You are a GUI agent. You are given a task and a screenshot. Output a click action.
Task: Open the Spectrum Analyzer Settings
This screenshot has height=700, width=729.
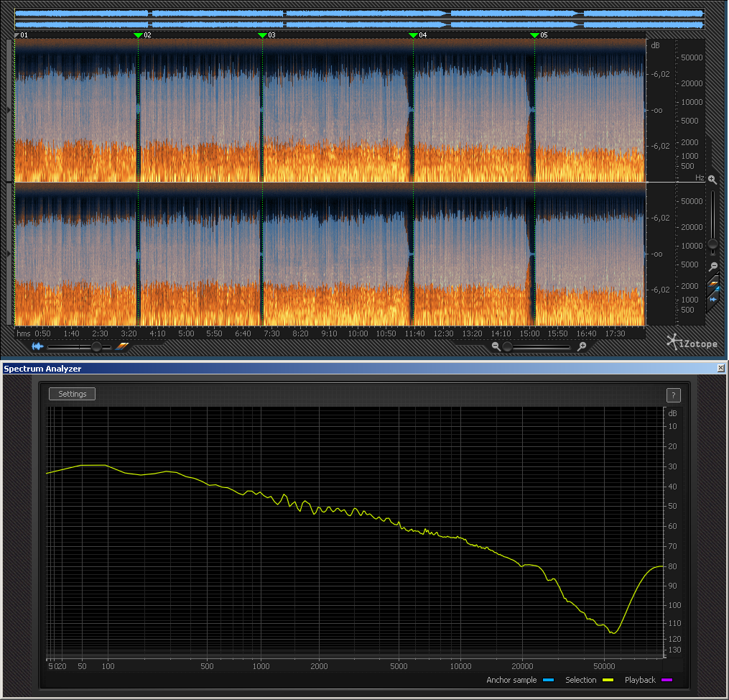point(72,394)
